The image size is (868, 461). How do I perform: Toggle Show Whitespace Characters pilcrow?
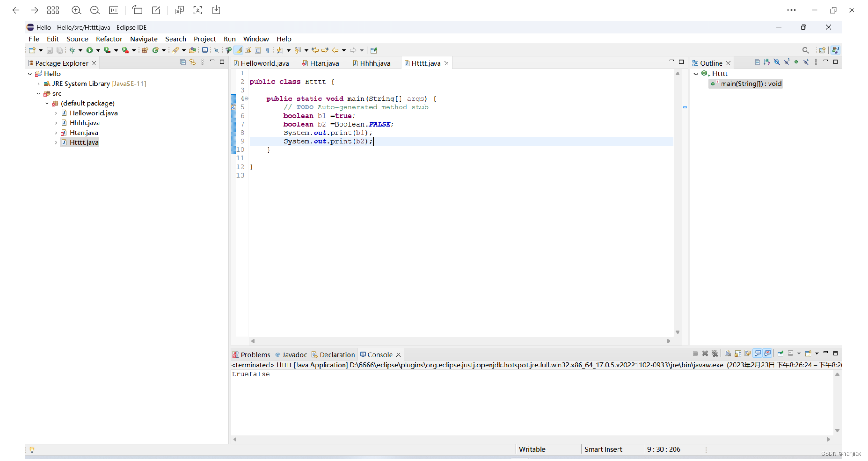point(267,50)
